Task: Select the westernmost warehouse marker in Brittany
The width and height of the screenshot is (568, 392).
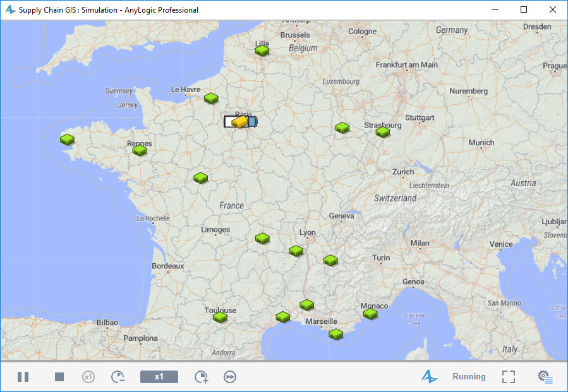Action: [x=67, y=140]
